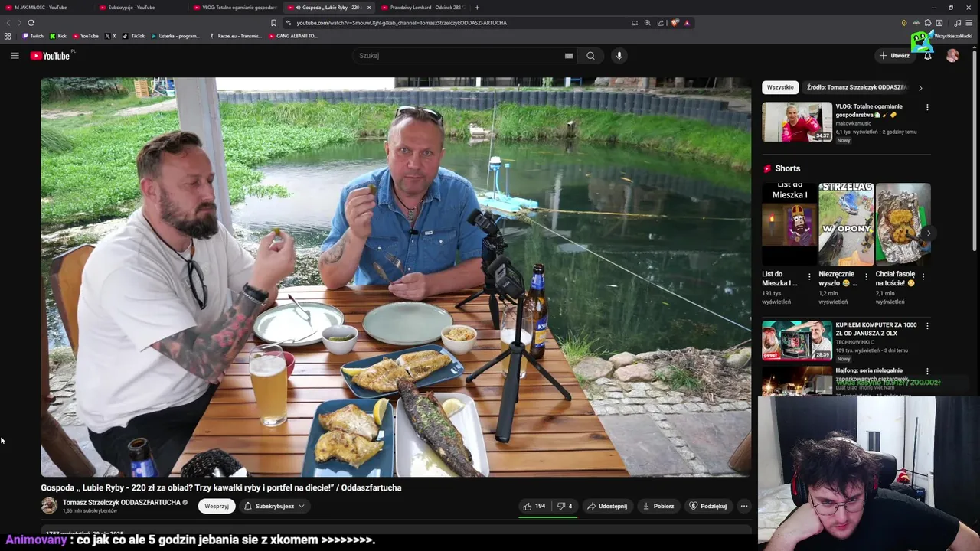Like the video with 194 likes

534,506
